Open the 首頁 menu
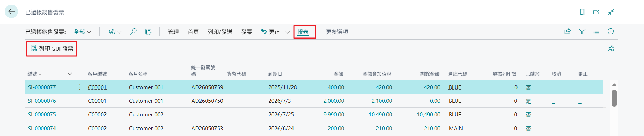The image size is (644, 136). click(193, 32)
